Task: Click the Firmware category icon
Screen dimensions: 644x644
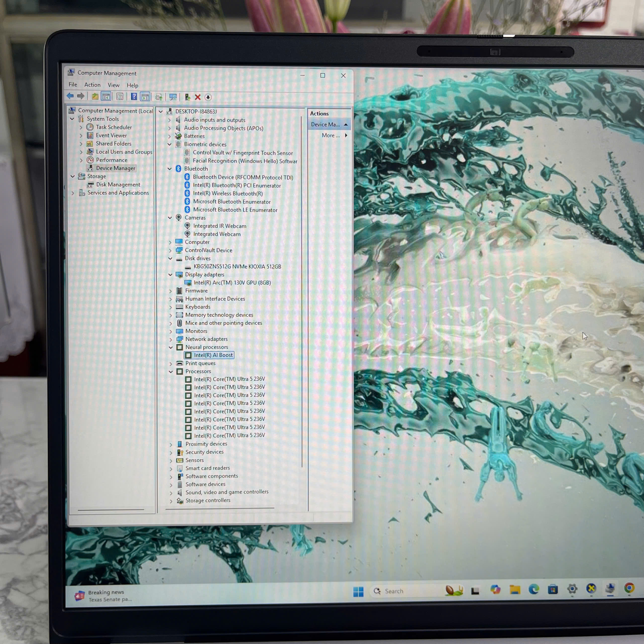Action: [x=179, y=291]
